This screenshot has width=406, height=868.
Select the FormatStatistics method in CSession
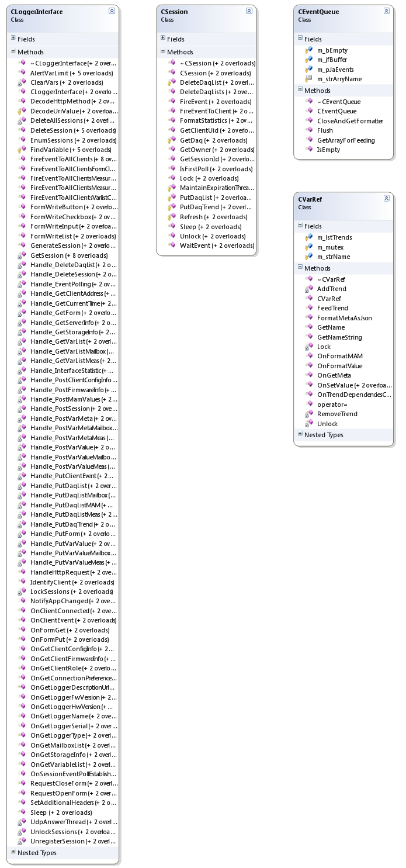coord(216,120)
